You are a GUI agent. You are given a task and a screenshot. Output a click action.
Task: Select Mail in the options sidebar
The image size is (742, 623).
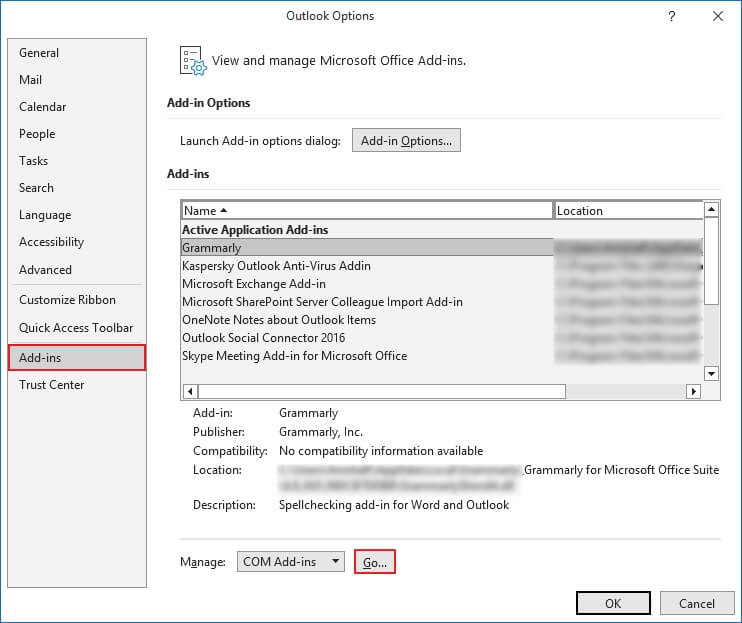[x=77, y=80]
